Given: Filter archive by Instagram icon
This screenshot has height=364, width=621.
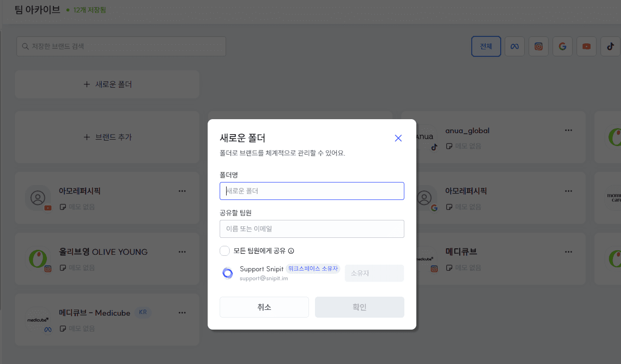Looking at the screenshot, I should [539, 46].
